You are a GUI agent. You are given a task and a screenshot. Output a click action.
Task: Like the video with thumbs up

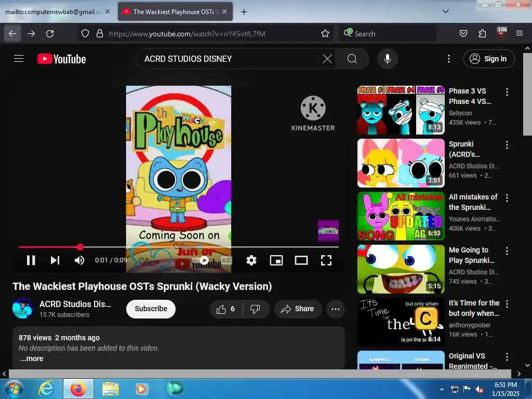tap(226, 309)
